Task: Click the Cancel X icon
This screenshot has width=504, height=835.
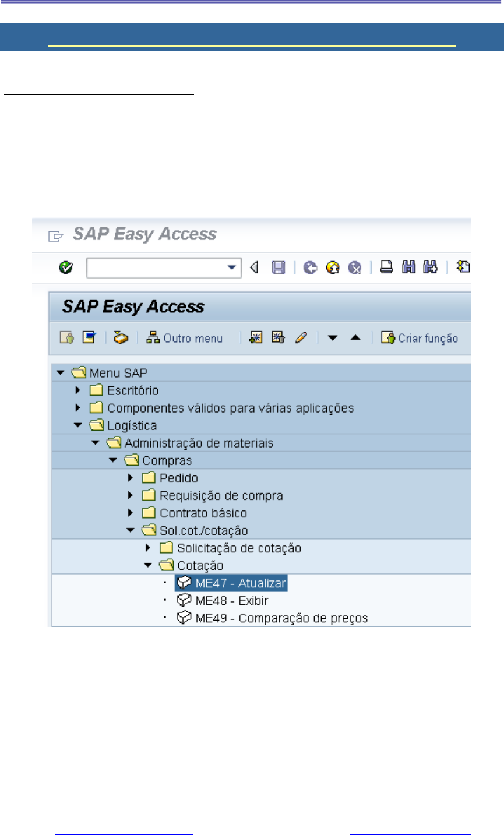Action: [x=354, y=267]
